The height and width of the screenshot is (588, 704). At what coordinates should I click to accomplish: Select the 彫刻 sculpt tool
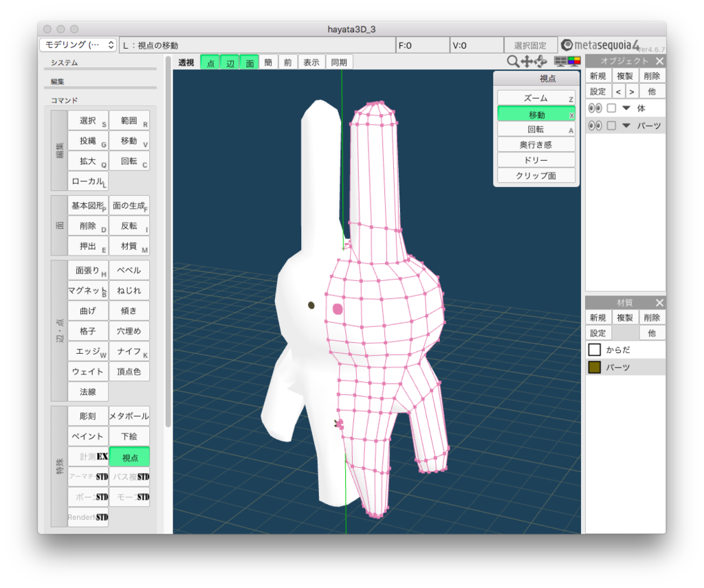(x=88, y=416)
